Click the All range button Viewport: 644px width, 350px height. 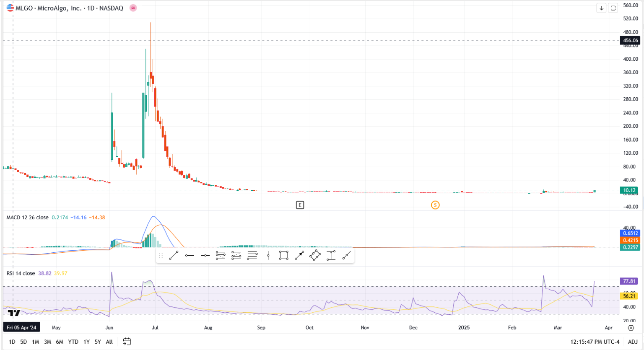click(x=109, y=342)
